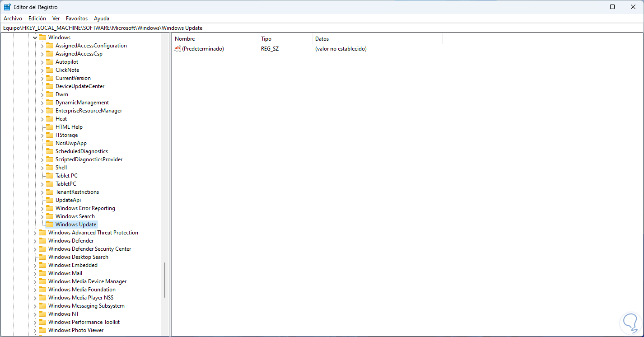This screenshot has height=337, width=644.
Task: Click the folder icon next to ScheduledDiagnostics
Action: [x=50, y=151]
